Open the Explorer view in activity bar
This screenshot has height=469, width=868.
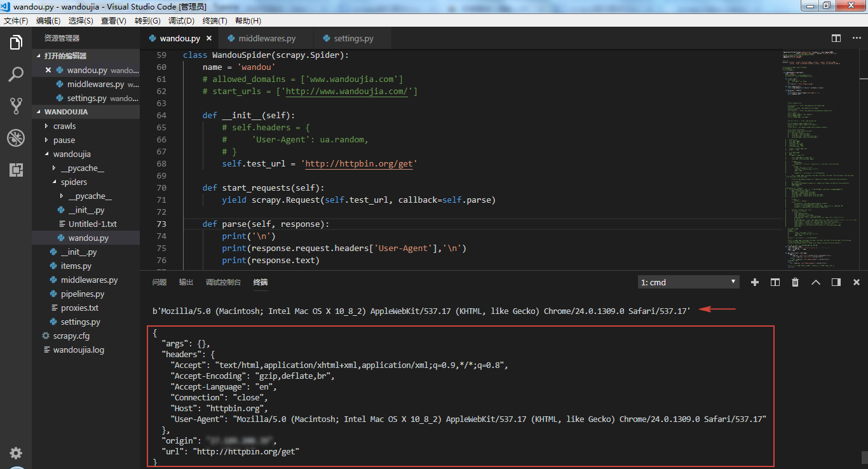[16, 43]
